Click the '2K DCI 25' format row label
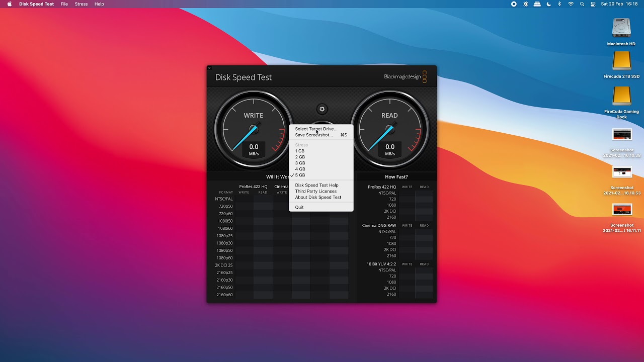The width and height of the screenshot is (644, 362). [224, 265]
